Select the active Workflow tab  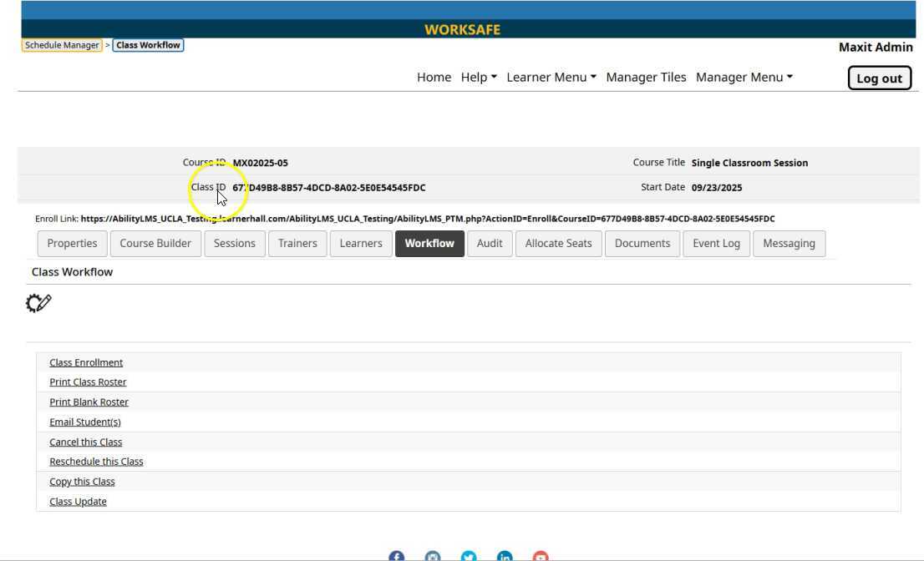tap(429, 244)
